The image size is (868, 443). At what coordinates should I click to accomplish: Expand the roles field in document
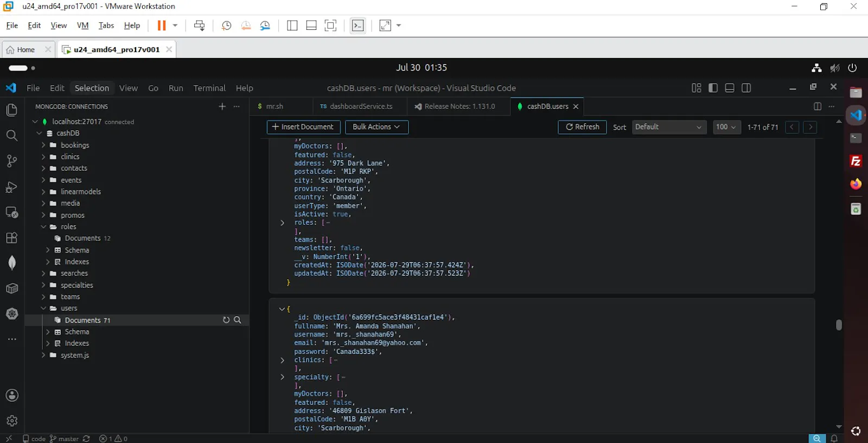[282, 223]
